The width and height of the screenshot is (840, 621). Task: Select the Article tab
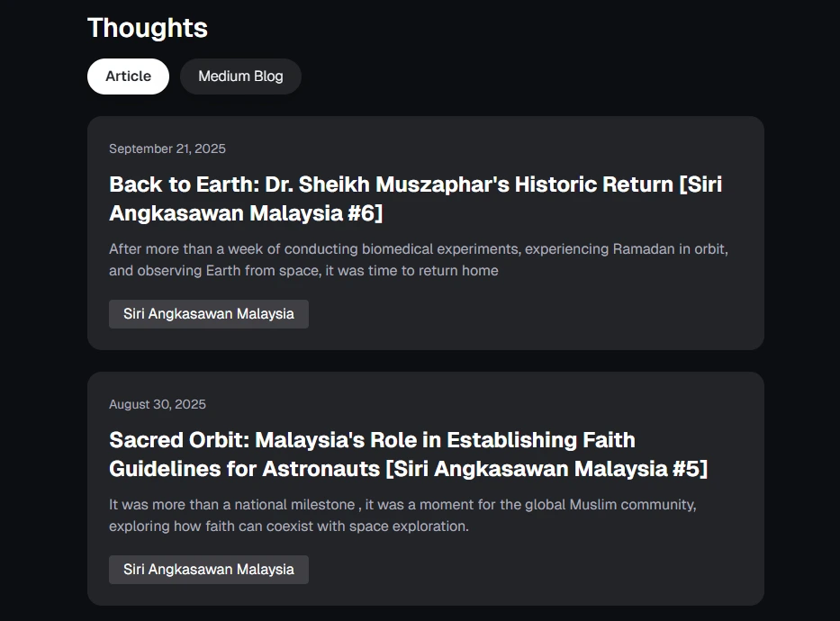click(x=128, y=76)
